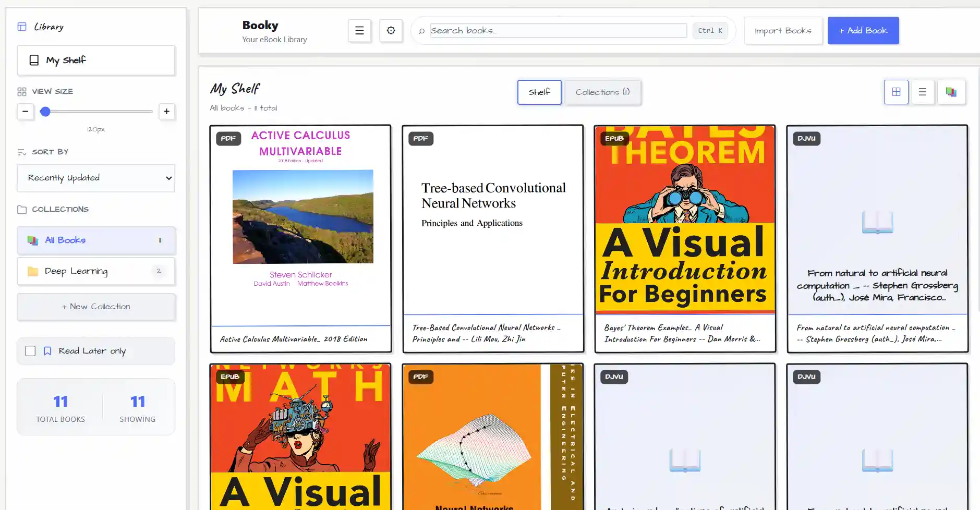Switch to grid view layout

click(x=896, y=92)
